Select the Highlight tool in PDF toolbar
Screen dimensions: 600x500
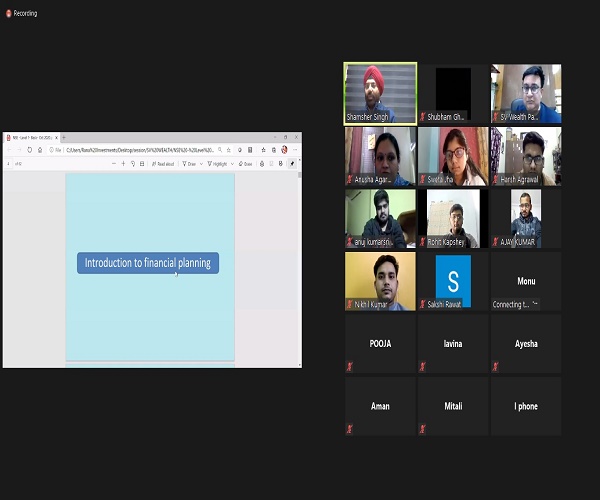pos(217,164)
